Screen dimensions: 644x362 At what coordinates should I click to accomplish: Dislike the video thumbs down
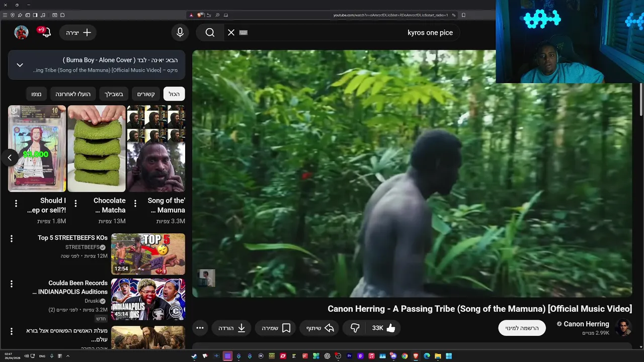355,328
